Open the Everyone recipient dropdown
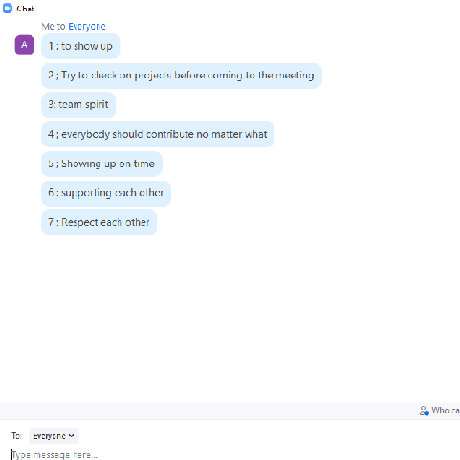Image resolution: width=460 pixels, height=460 pixels. (x=54, y=436)
